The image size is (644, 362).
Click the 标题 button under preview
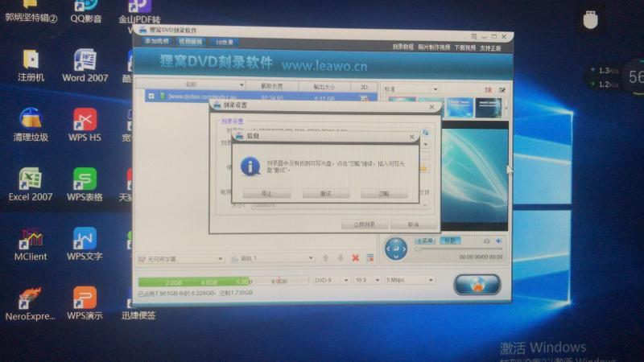coord(450,241)
